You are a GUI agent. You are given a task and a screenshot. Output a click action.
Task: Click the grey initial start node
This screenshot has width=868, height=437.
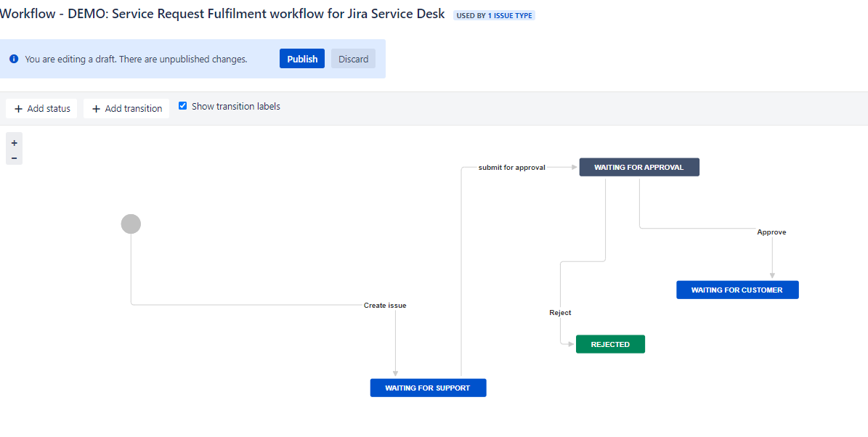tap(131, 224)
